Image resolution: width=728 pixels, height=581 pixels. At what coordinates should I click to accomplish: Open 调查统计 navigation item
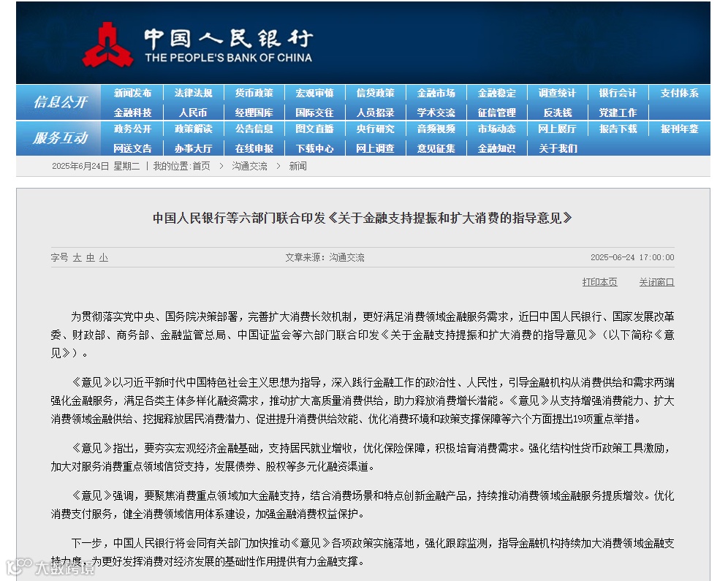click(557, 93)
